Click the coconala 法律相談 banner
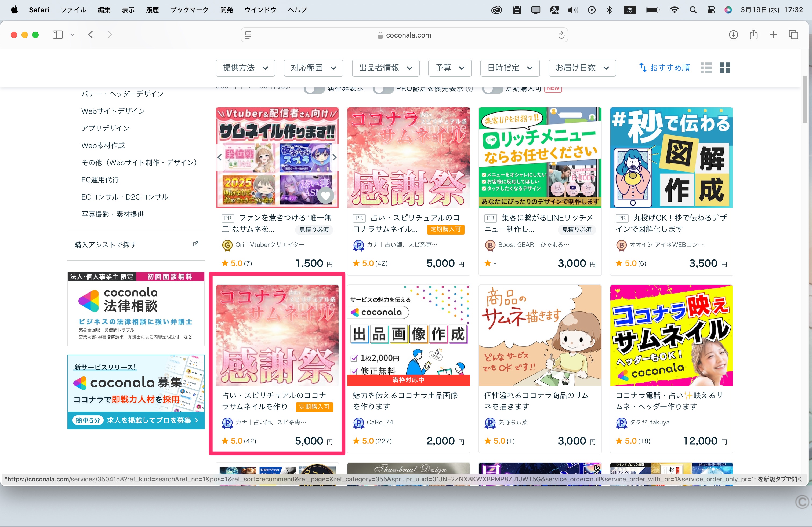 [x=136, y=309]
